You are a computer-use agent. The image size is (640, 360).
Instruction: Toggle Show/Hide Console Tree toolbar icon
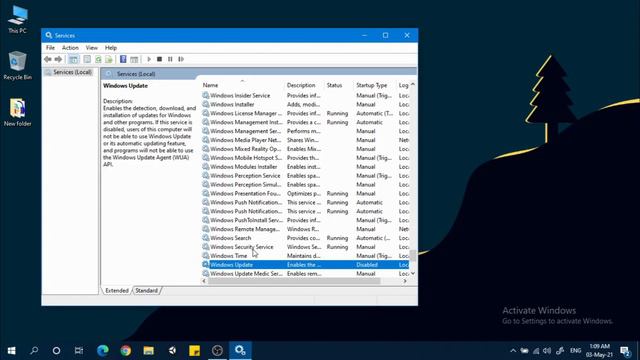click(x=73, y=59)
